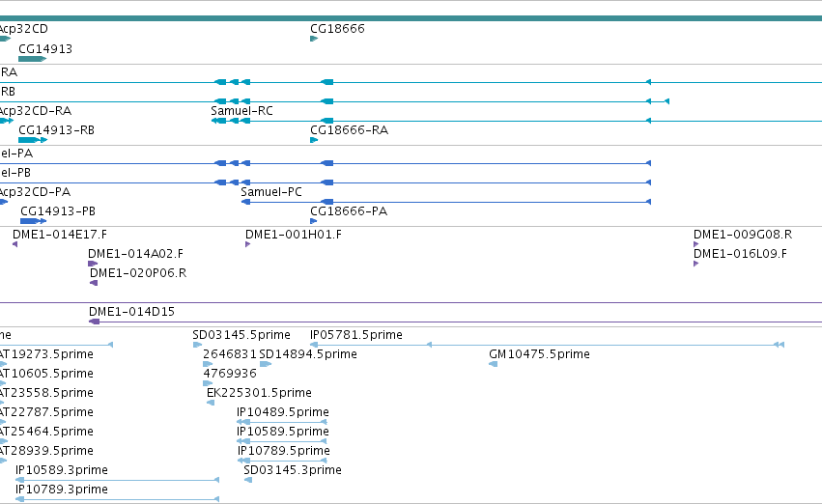Click the SD14894.5prime label
Viewport: 822px width, 504px height.
click(x=308, y=354)
